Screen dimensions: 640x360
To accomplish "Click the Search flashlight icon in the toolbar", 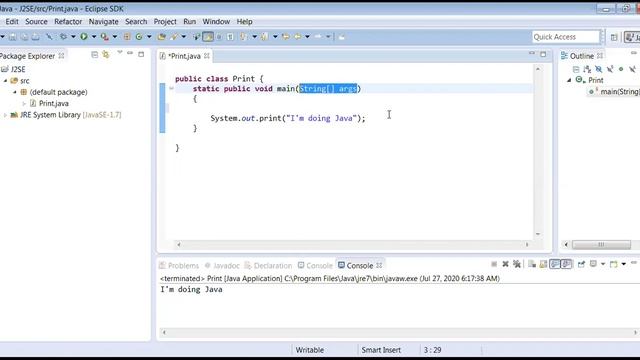I will (x=174, y=37).
